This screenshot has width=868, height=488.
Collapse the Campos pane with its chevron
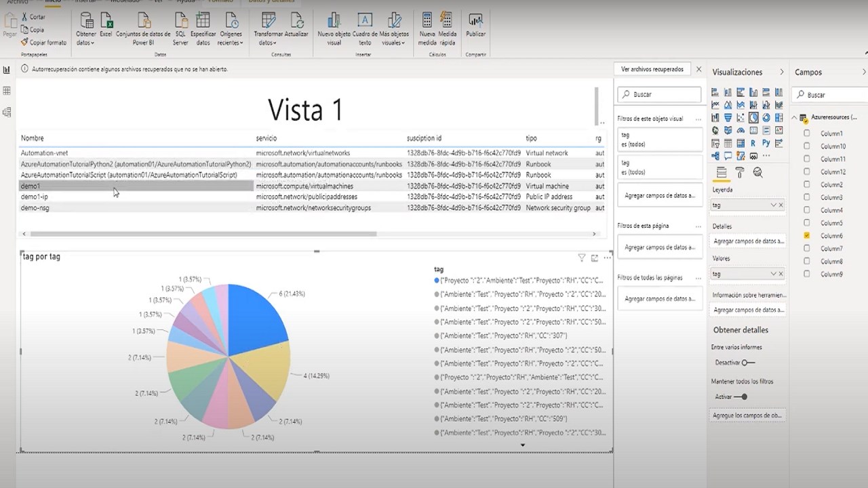click(863, 72)
